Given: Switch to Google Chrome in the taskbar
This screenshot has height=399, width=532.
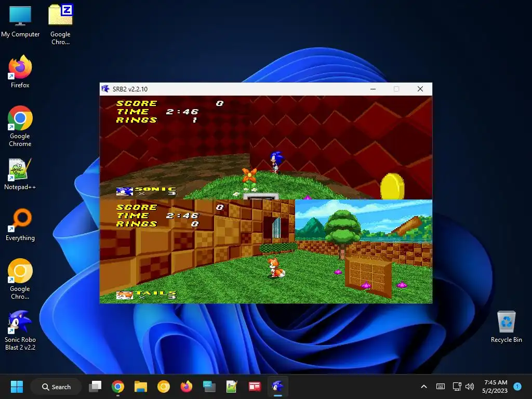Looking at the screenshot, I should (118, 387).
